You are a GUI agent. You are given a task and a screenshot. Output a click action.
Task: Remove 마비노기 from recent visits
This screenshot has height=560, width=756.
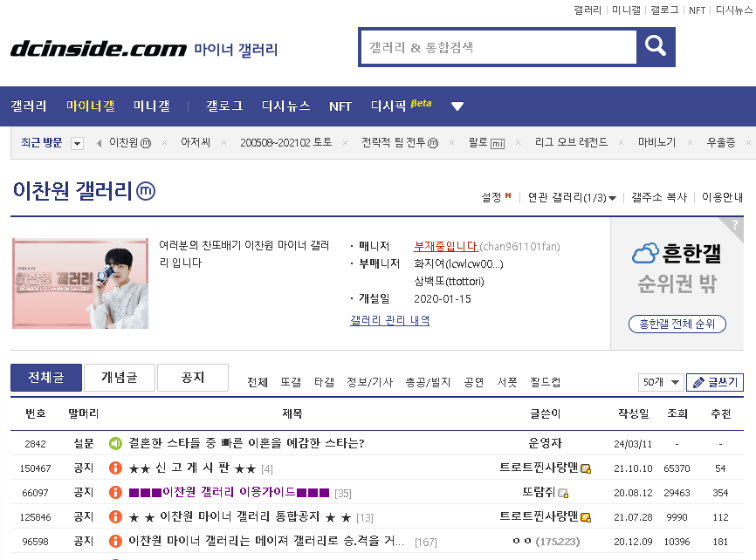pos(690,143)
